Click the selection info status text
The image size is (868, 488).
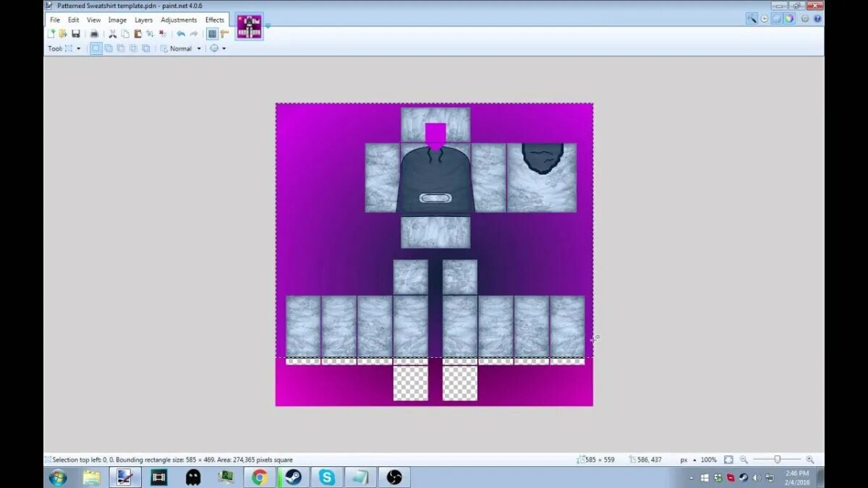tap(172, 460)
